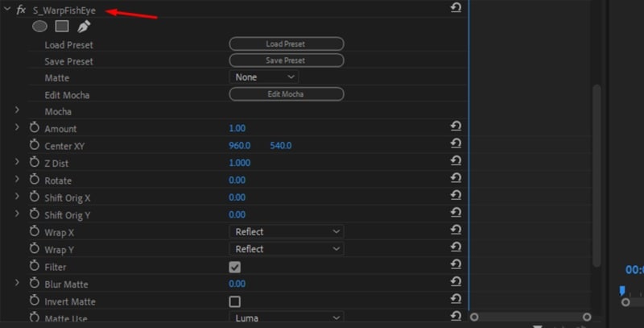Reset the Shift Orig Y parameter
The width and height of the screenshot is (644, 328).
(456, 212)
